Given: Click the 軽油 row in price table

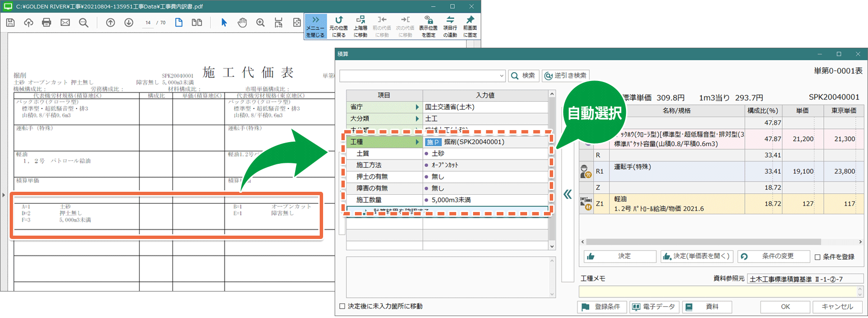Looking at the screenshot, I should click(x=721, y=204).
